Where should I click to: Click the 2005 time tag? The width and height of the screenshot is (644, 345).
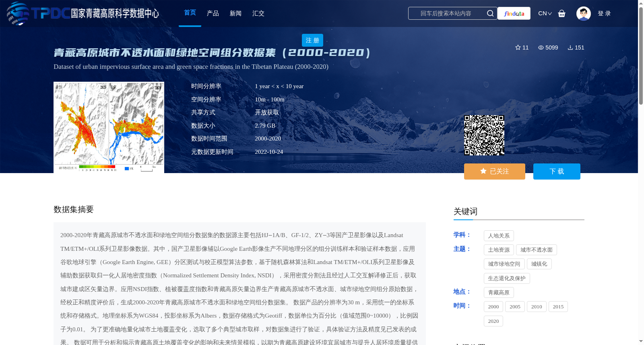(515, 307)
